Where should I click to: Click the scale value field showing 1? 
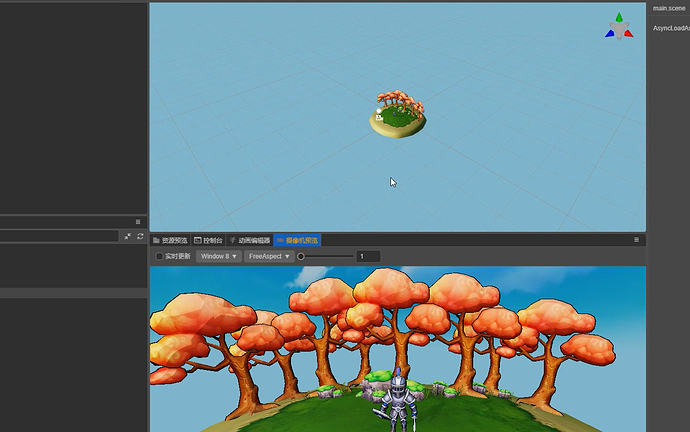(368, 256)
